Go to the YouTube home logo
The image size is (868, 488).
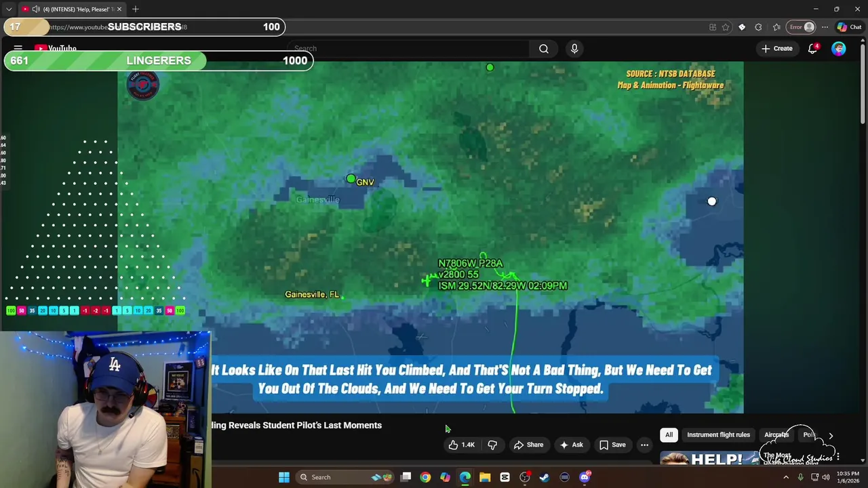[56, 49]
